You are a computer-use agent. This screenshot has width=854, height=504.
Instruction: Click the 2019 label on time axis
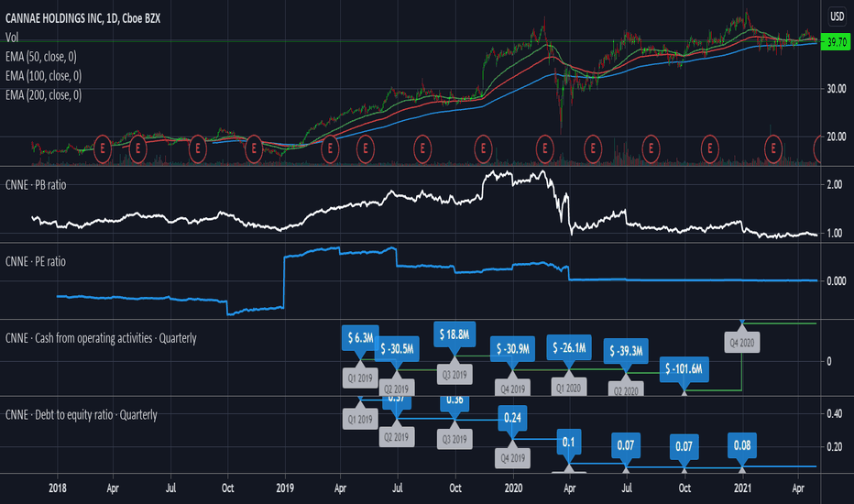click(x=285, y=488)
